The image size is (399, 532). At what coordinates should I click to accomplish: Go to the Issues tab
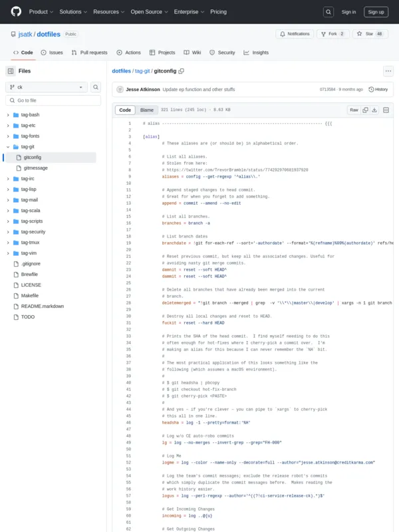click(x=52, y=53)
